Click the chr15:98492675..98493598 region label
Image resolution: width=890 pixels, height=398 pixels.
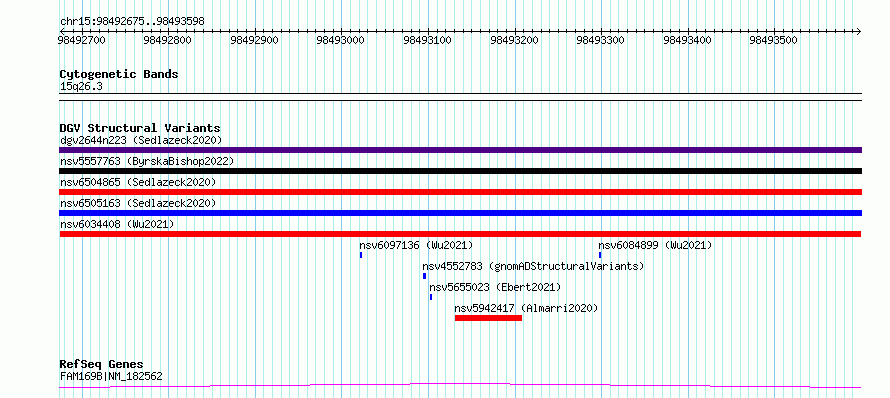(x=132, y=22)
